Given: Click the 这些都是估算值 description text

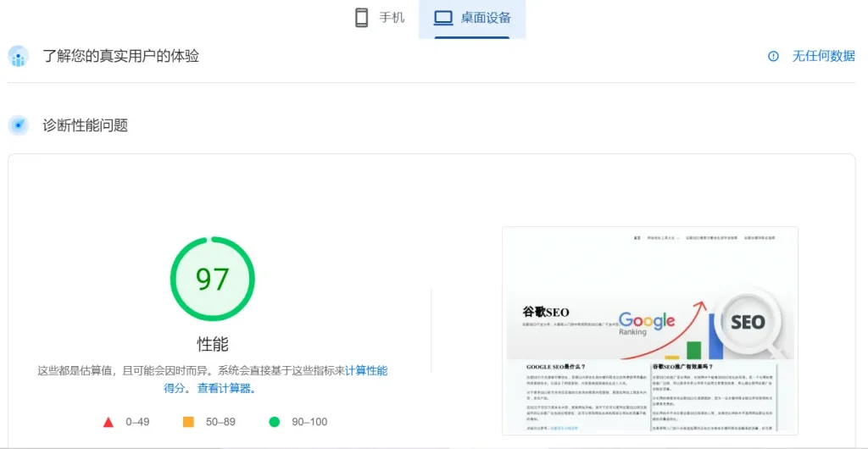Looking at the screenshot, I should pos(213,380).
